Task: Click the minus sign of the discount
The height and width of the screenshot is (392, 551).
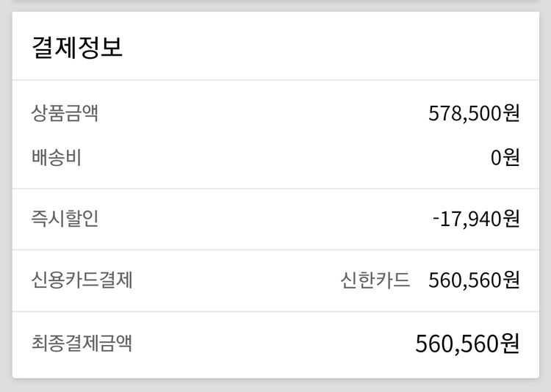Action: click(437, 219)
